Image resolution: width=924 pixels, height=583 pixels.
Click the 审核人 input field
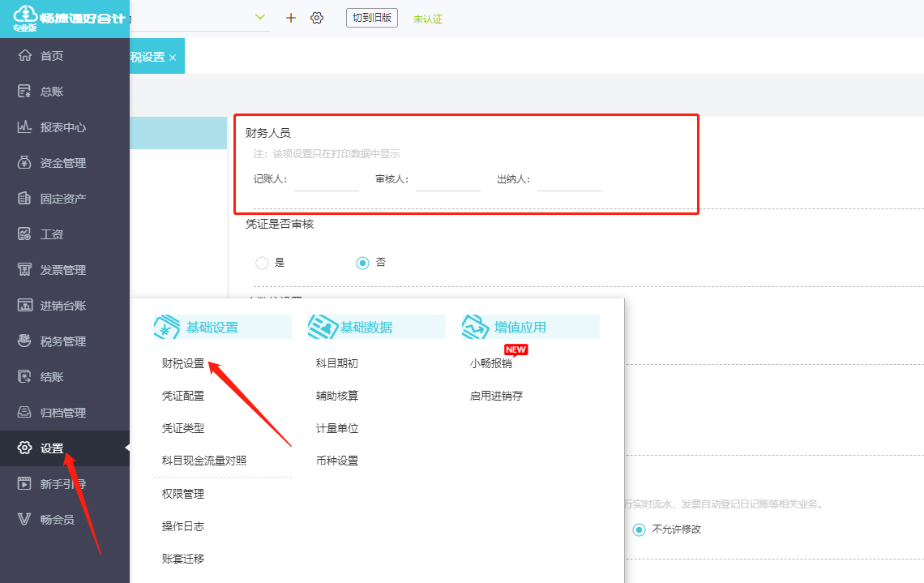click(448, 180)
